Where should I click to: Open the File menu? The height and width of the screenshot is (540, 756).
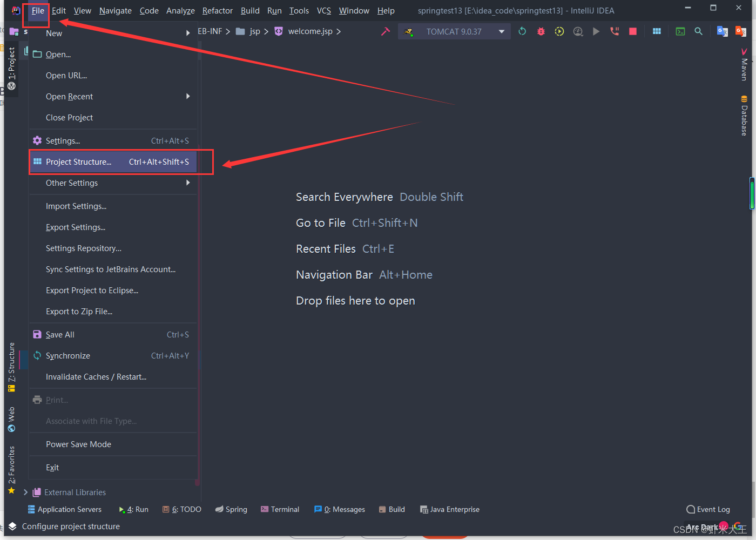tap(38, 11)
